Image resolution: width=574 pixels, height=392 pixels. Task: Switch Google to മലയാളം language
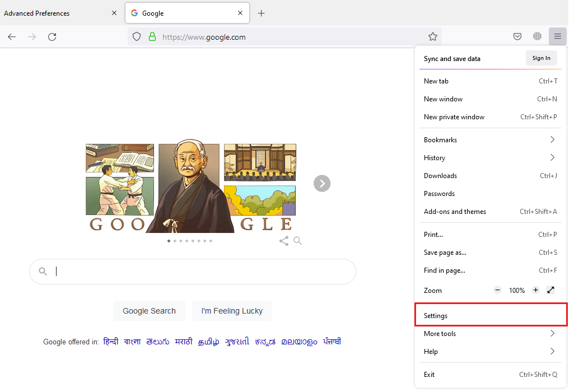coord(299,342)
